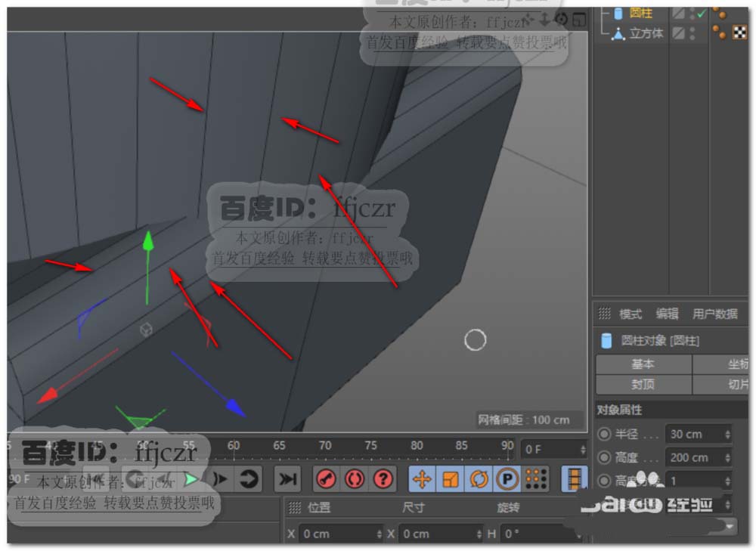756x551 pixels.
Task: Click the layer square icon of 圆柱
Action: point(678,13)
